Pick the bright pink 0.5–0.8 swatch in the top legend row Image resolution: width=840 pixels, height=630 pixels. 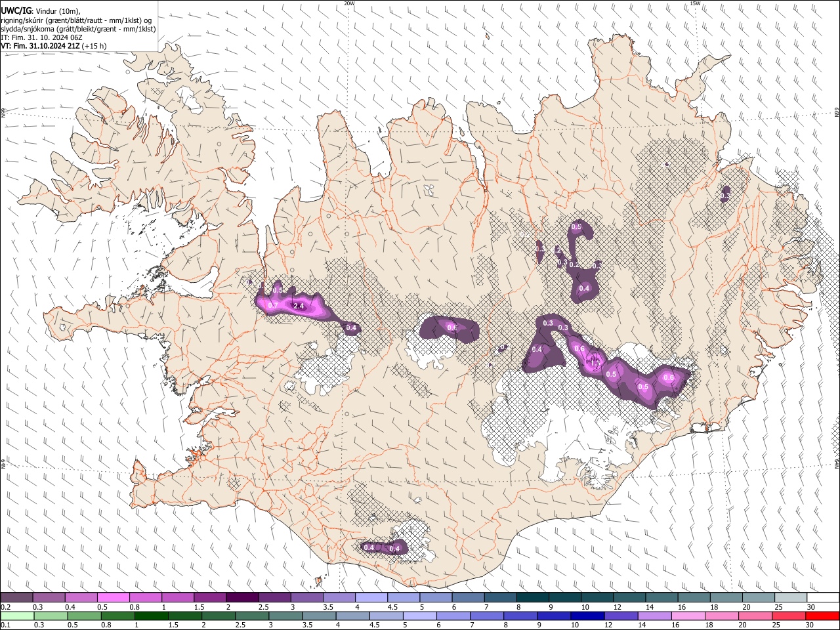[x=114, y=598]
